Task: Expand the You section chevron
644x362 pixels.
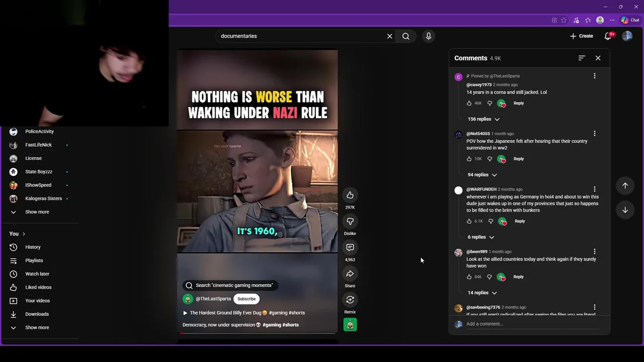Action: coord(23,234)
